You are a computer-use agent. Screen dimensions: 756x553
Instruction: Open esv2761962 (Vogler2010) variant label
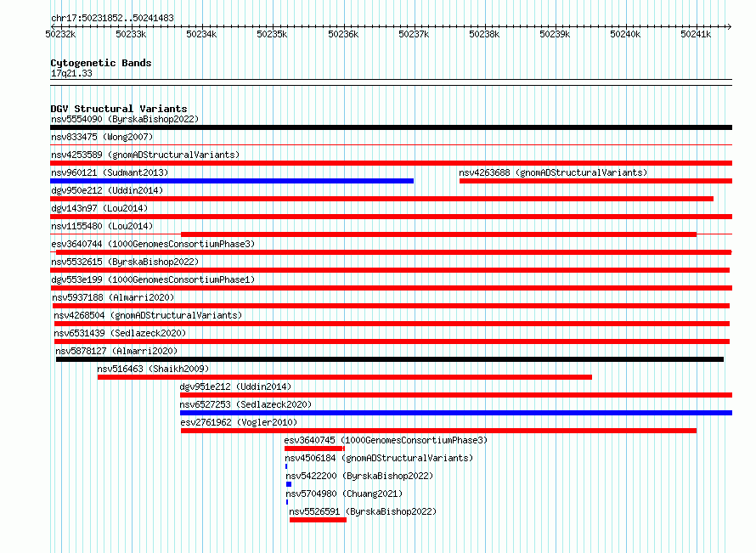(240, 422)
